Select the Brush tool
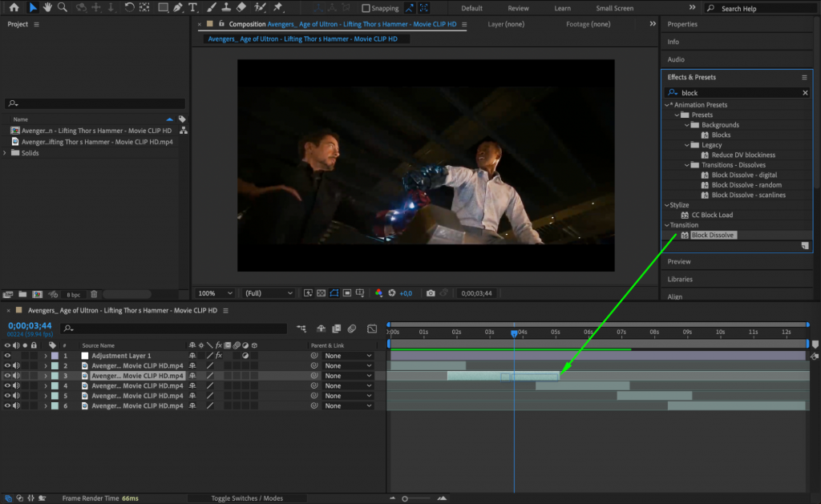The width and height of the screenshot is (821, 504). click(210, 8)
